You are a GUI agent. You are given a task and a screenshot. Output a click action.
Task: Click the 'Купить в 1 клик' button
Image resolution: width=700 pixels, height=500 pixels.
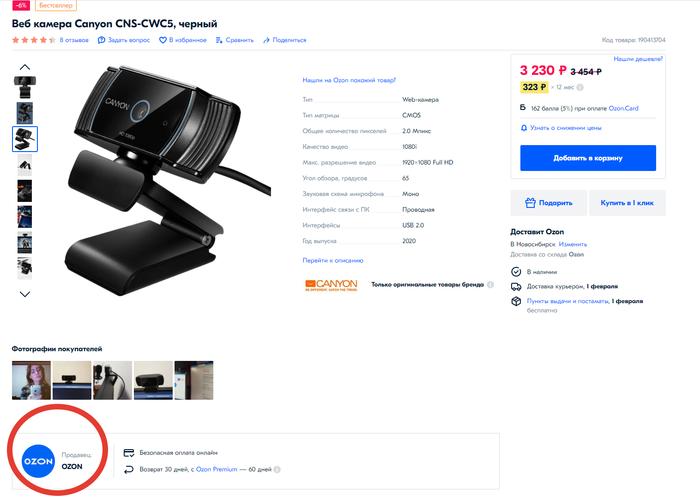tap(627, 203)
